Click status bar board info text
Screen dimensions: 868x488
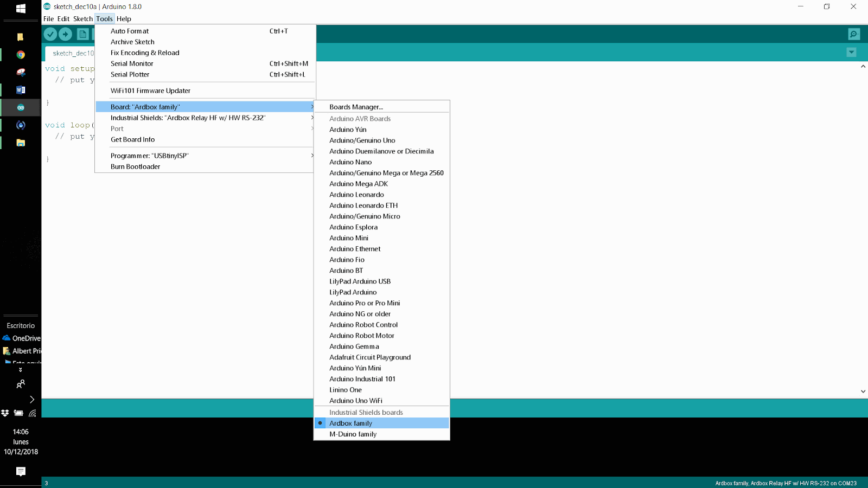click(786, 483)
